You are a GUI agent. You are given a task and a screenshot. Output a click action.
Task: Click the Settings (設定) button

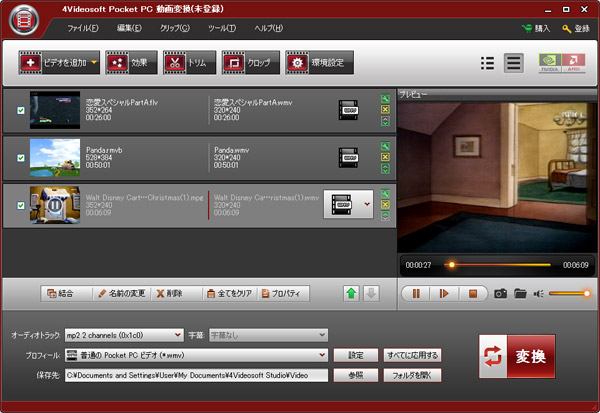click(356, 355)
